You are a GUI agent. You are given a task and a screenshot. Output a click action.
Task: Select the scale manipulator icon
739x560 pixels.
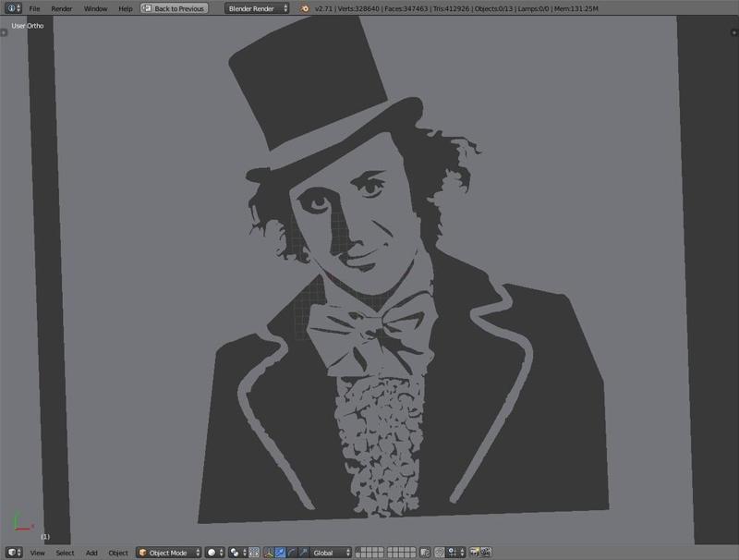click(304, 551)
